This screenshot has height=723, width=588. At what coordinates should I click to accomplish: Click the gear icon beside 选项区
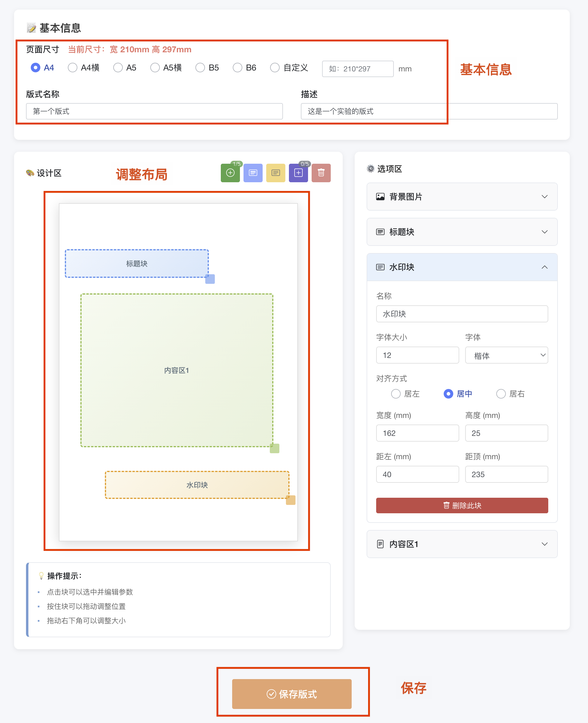click(x=370, y=169)
